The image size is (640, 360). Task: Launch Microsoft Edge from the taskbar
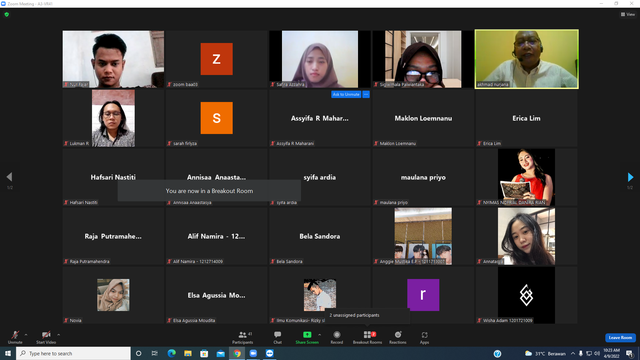pos(171,353)
